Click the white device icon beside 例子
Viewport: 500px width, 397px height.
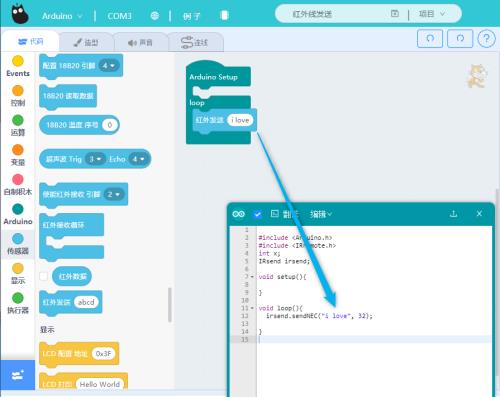pos(224,15)
